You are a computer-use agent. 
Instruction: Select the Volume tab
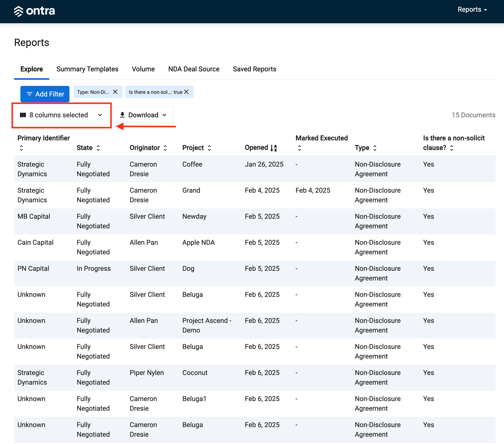(x=143, y=69)
